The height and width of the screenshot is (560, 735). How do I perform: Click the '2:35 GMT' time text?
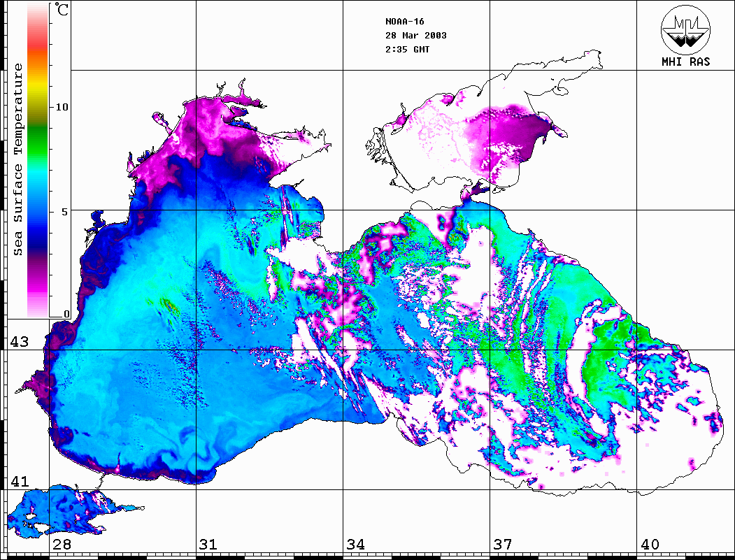(407, 49)
